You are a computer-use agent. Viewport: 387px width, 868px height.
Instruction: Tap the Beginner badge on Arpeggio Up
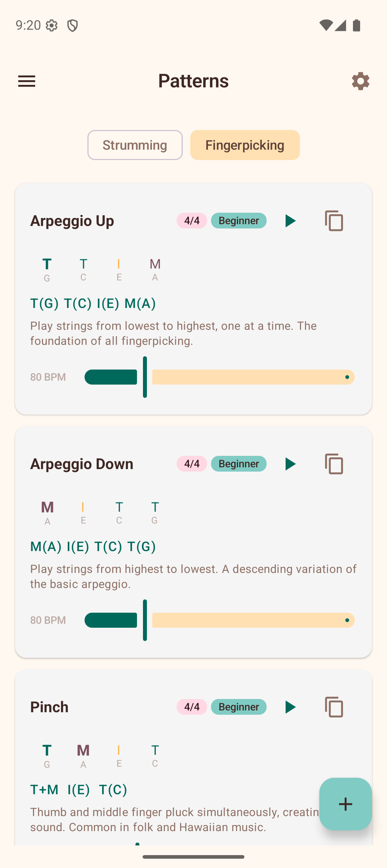(239, 221)
